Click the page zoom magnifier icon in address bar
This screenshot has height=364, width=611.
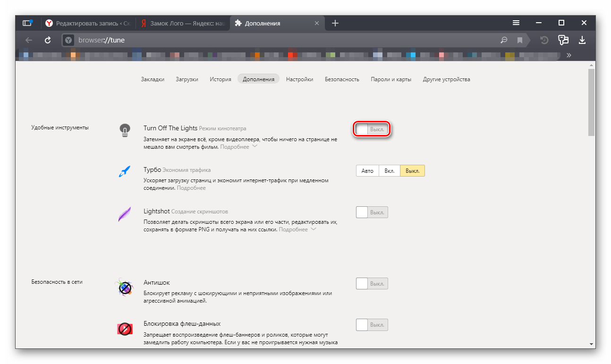click(x=504, y=40)
